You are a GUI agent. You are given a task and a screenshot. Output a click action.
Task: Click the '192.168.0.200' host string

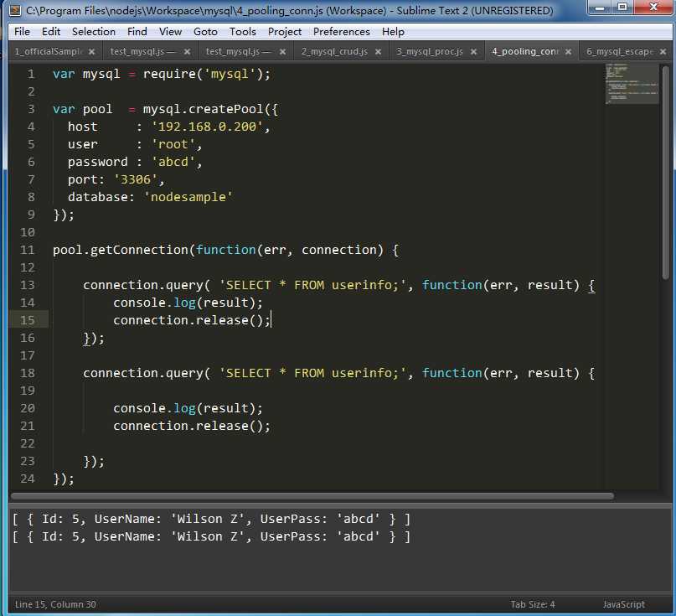pos(207,127)
